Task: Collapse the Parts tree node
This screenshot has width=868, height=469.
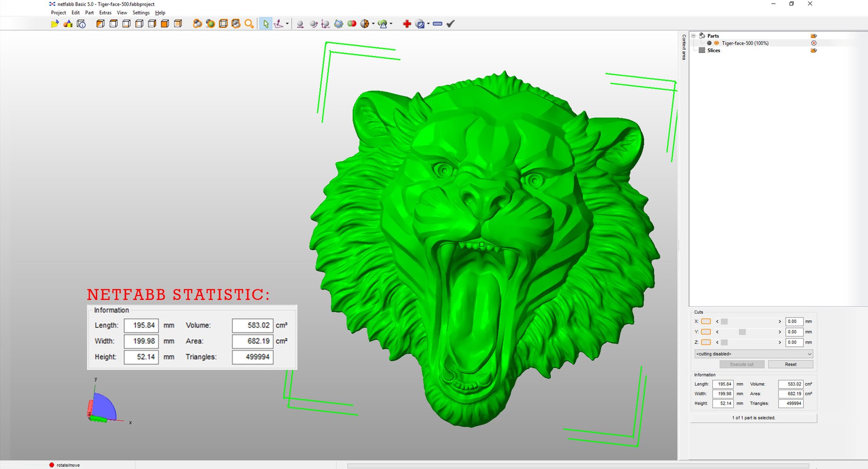Action: (693, 36)
